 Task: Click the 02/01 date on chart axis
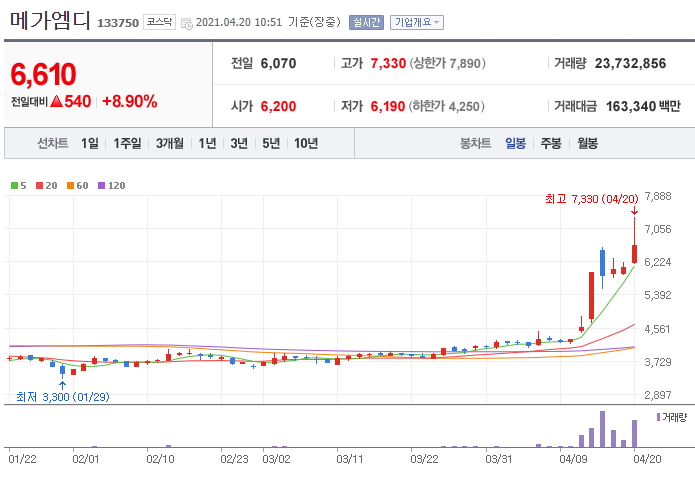click(x=86, y=459)
